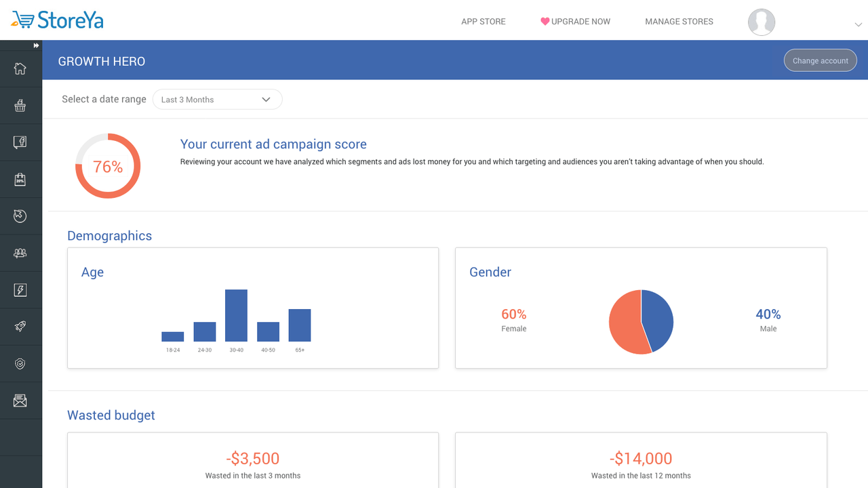The width and height of the screenshot is (868, 488).
Task: Click the 60% Female value
Action: click(514, 314)
